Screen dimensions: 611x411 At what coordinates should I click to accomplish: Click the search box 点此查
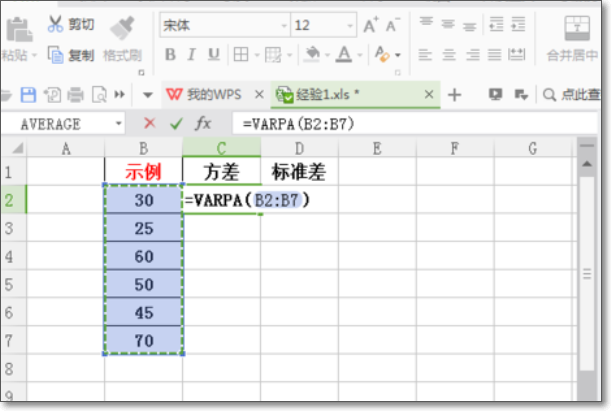(572, 95)
